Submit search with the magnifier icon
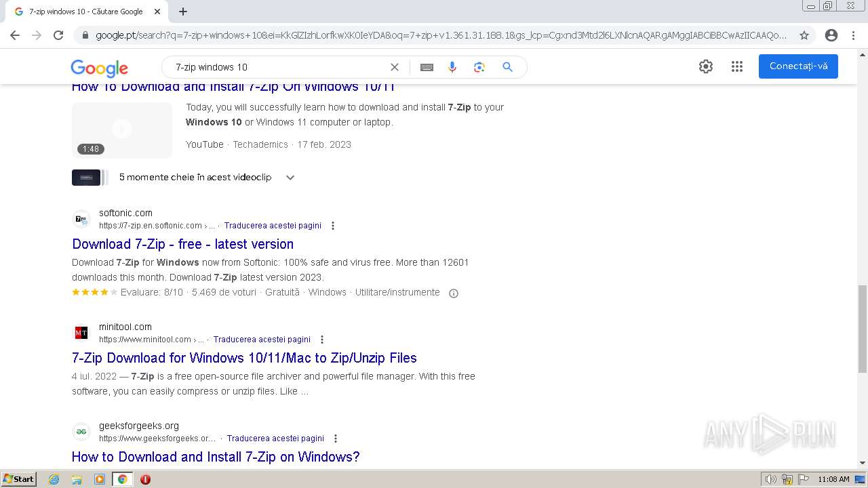The image size is (868, 488). pos(507,67)
